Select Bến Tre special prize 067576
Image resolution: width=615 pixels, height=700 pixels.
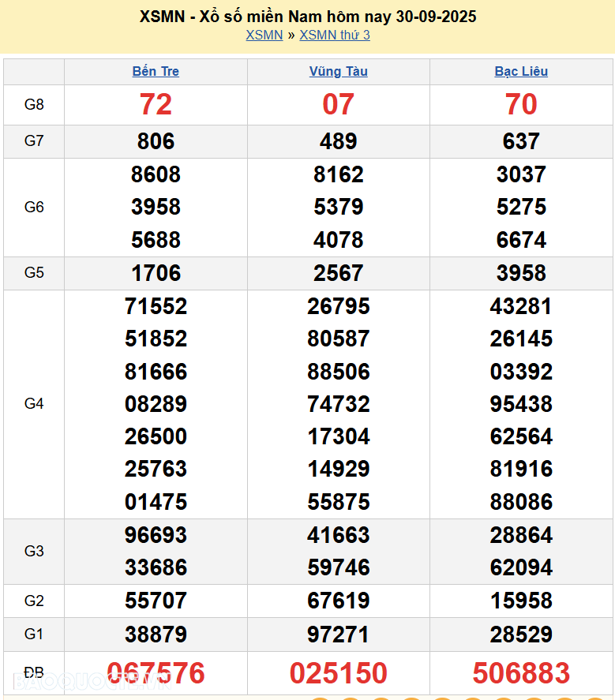156,673
